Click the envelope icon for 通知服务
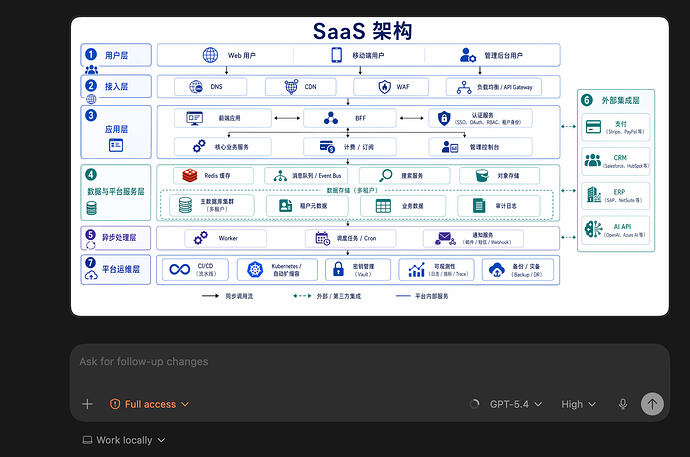 (x=445, y=238)
